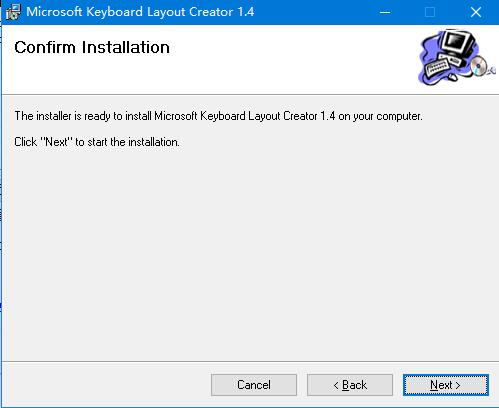Close the Keyboard Layout Creator installer
Image resolution: width=499 pixels, height=408 pixels.
[x=476, y=12]
